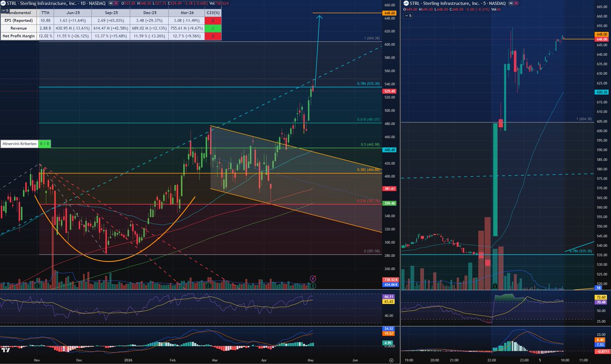
Task: Expand the collapsed indicator legend on the 5-minute chart
Action: point(408,16)
